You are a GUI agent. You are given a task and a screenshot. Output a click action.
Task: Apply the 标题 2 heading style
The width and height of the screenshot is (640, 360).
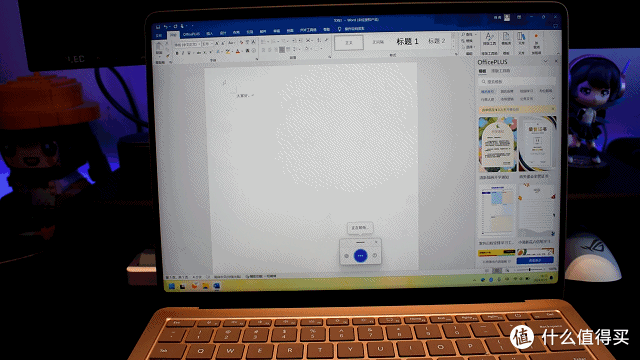[436, 41]
